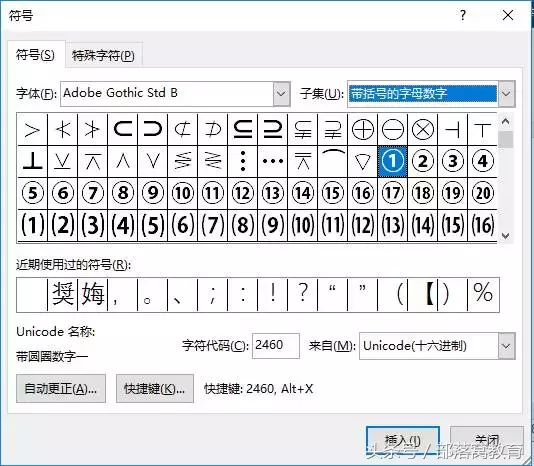534x466 pixels.
Task: Choose the circled times ⊗ symbol
Action: click(x=423, y=129)
